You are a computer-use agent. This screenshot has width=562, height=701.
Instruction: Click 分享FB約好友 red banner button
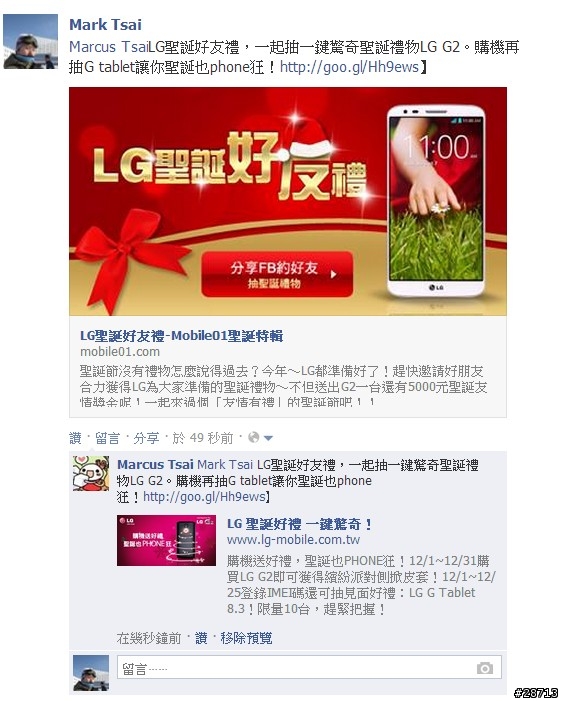tap(277, 274)
